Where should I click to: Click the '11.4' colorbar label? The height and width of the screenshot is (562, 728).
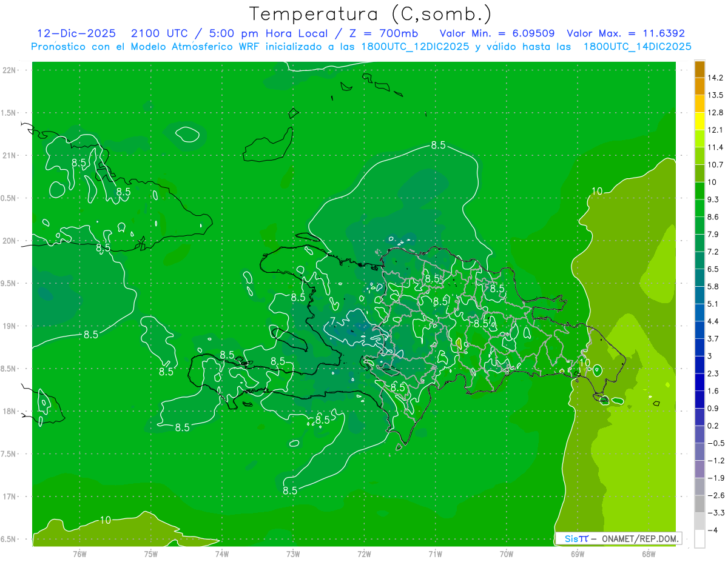pos(715,147)
